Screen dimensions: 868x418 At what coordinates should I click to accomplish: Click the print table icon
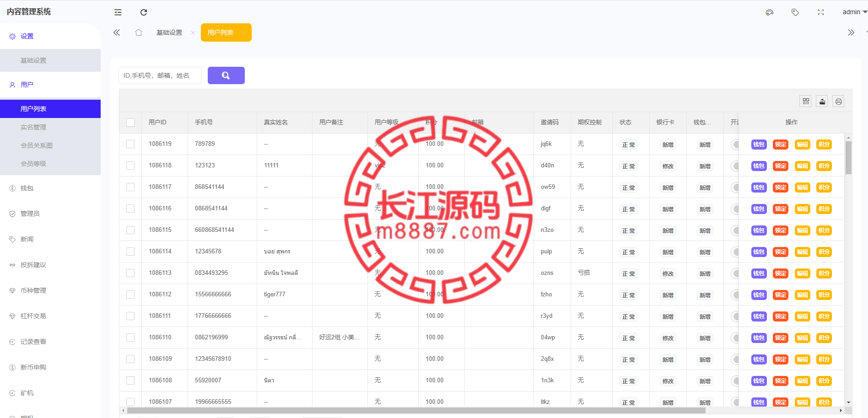(838, 101)
